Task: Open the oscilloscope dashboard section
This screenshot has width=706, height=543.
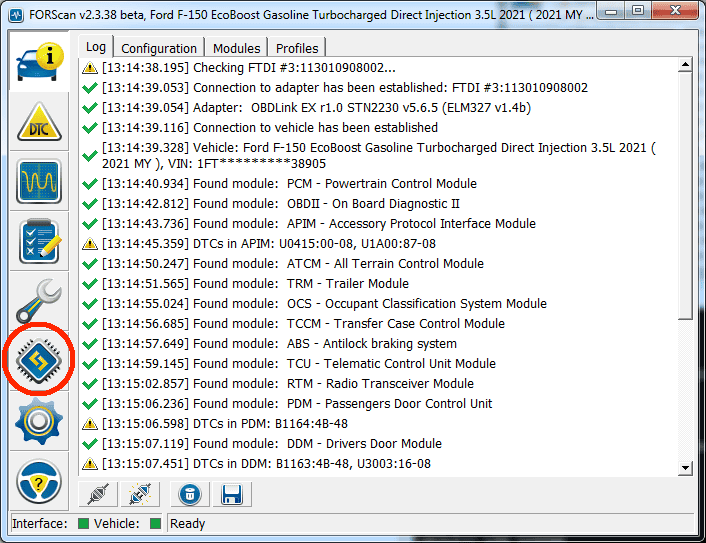Action: [x=39, y=182]
